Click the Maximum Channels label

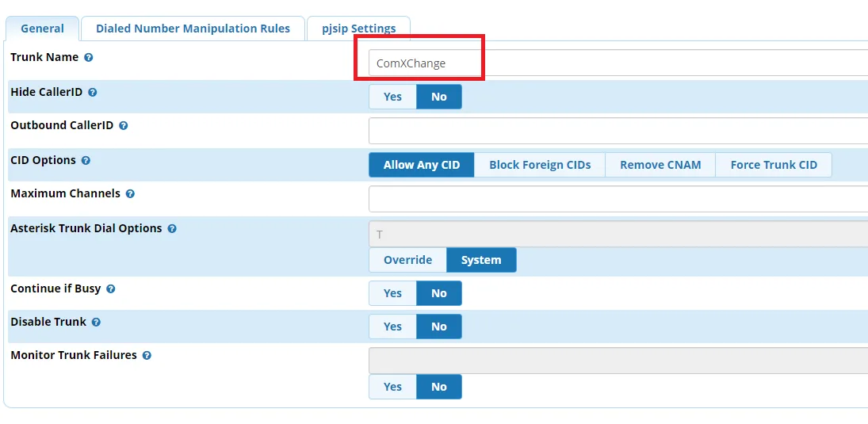(x=65, y=193)
